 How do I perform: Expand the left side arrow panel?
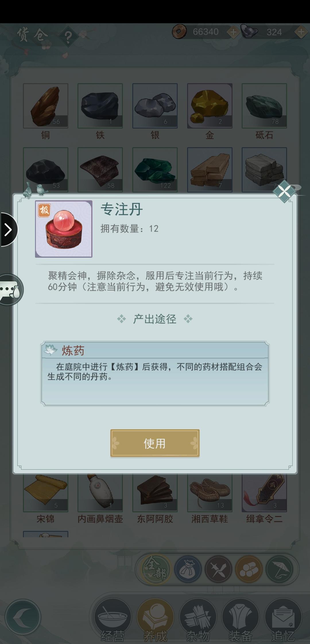click(x=8, y=230)
